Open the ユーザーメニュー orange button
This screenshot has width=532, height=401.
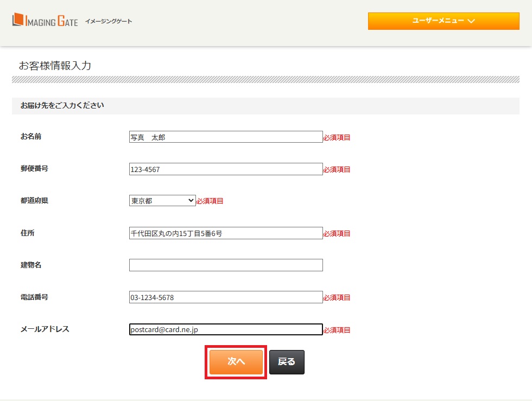[x=443, y=21]
